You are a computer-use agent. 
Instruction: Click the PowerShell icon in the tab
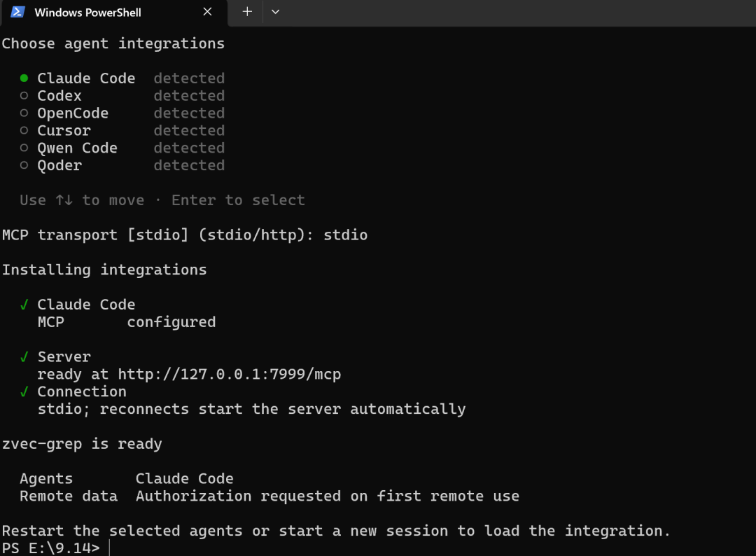[x=17, y=12]
